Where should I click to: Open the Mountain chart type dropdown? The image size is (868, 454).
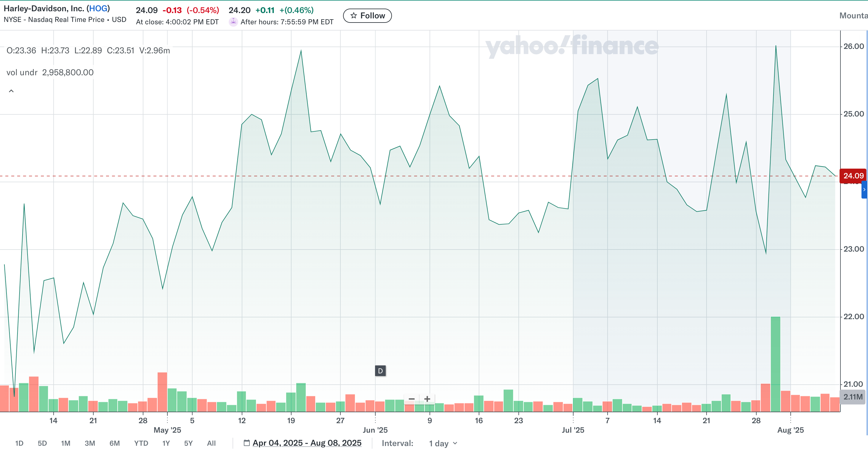(853, 15)
